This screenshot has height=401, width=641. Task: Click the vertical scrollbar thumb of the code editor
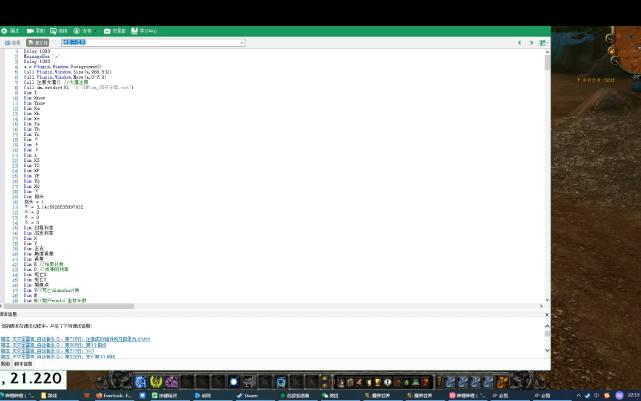(547, 63)
